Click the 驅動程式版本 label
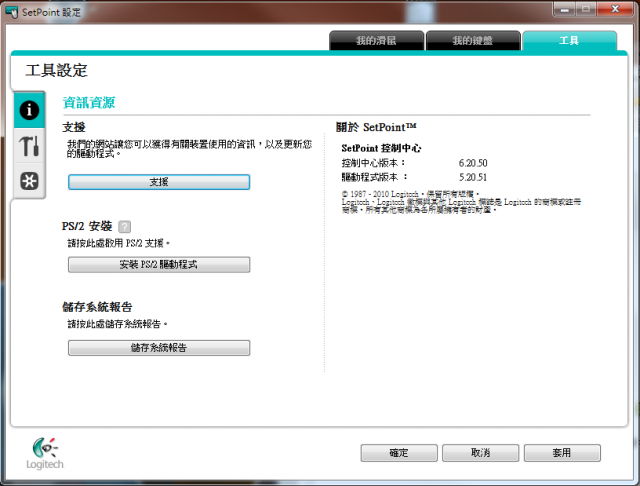 [374, 178]
